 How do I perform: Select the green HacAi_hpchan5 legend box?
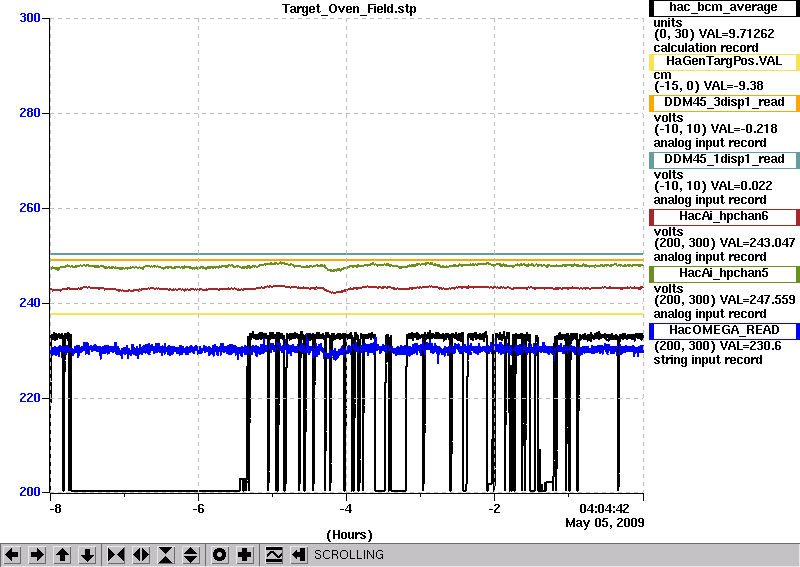click(x=724, y=274)
